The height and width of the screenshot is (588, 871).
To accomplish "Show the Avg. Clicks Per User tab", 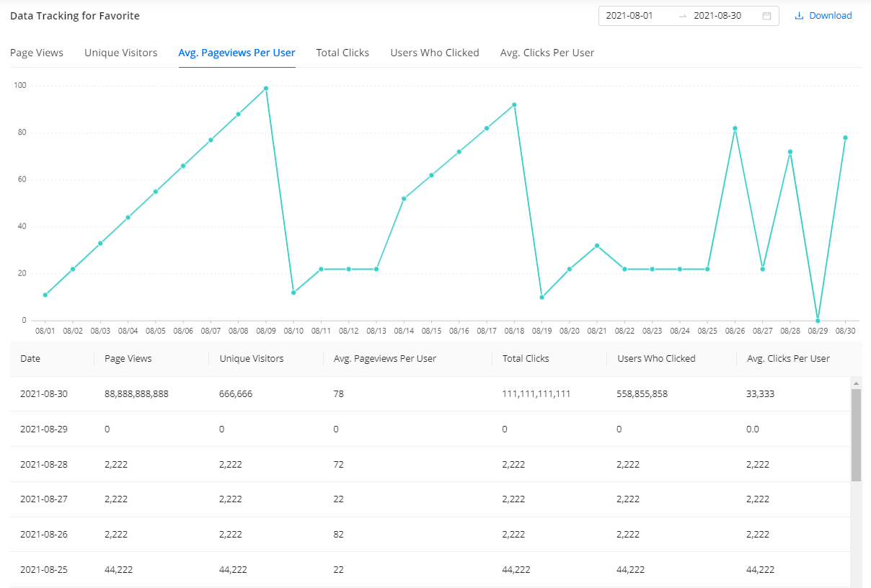I will (x=547, y=53).
